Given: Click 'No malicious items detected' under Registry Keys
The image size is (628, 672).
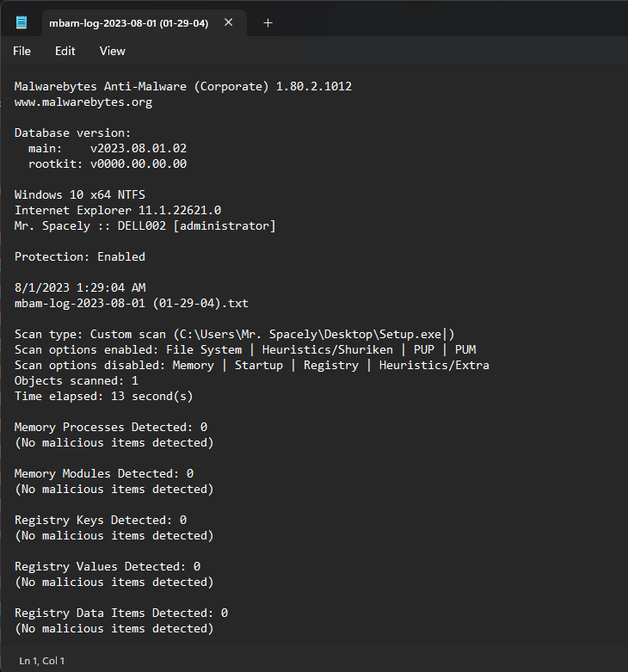Looking at the screenshot, I should tap(114, 536).
